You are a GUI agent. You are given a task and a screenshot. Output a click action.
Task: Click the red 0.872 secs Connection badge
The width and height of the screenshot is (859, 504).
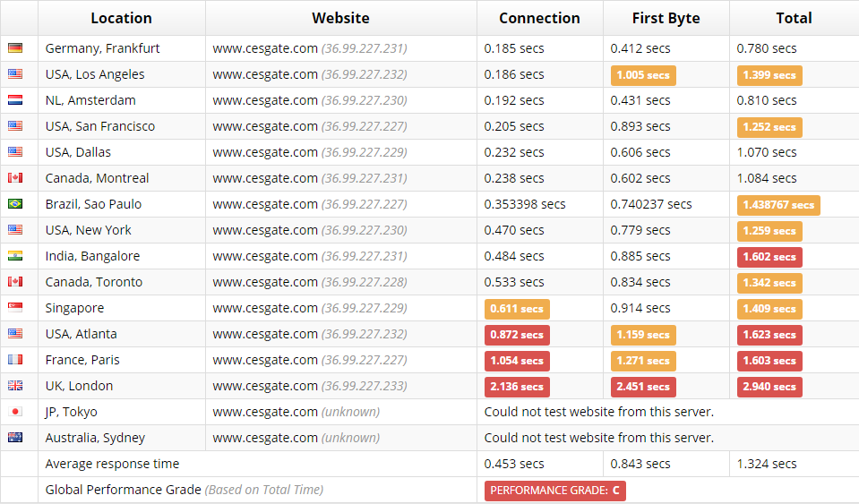tap(517, 335)
